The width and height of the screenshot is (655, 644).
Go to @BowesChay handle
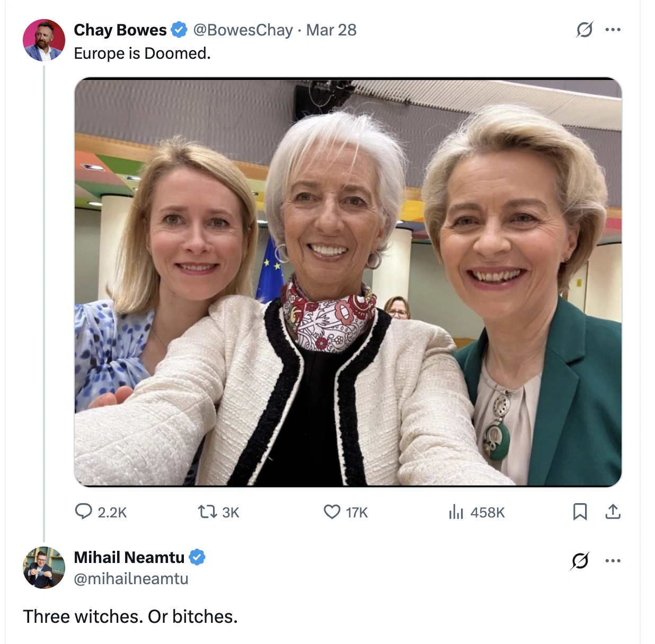pyautogui.click(x=243, y=30)
